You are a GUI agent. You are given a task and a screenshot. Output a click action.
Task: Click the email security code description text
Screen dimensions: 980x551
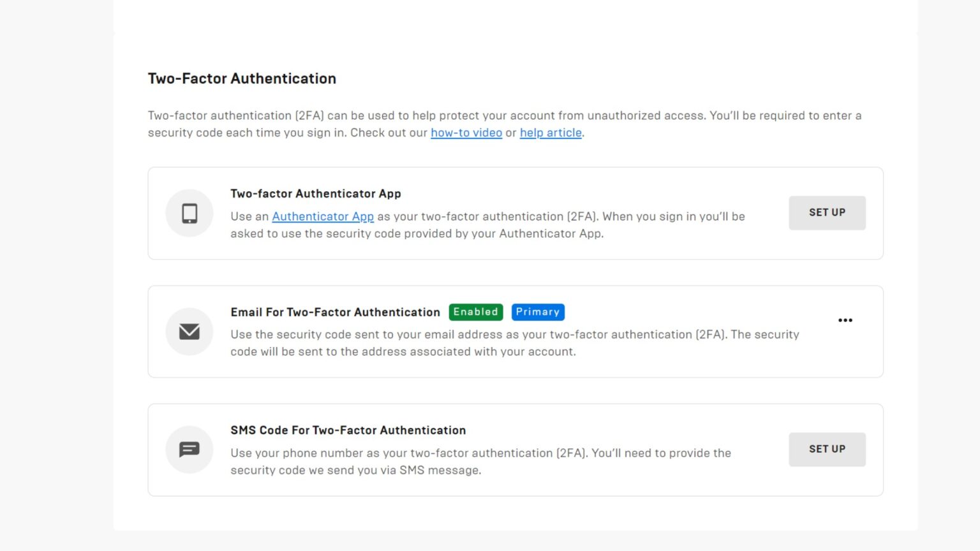point(515,342)
